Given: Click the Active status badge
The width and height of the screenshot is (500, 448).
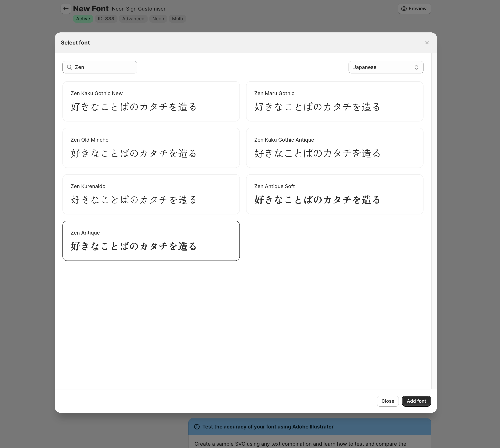Looking at the screenshot, I should pos(83,19).
